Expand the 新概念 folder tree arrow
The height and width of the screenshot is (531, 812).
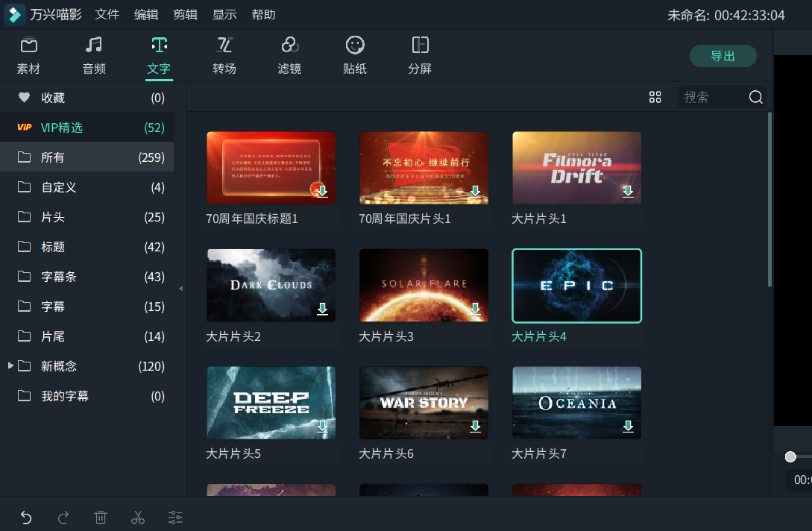coord(10,366)
